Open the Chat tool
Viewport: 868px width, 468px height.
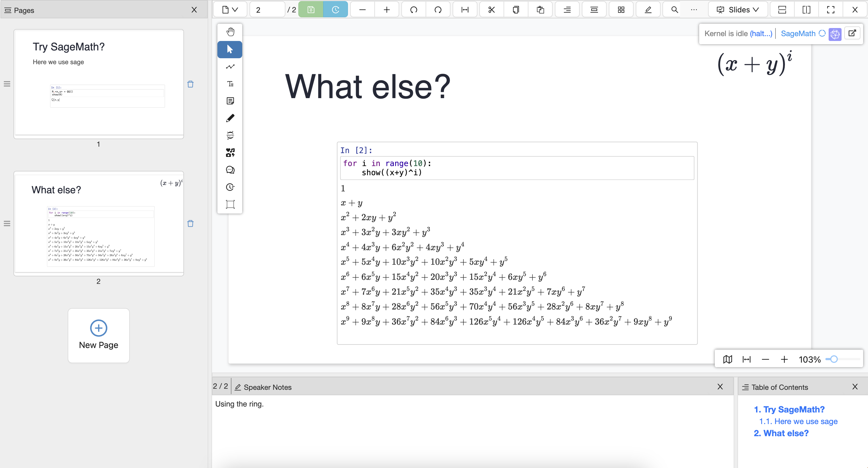[x=230, y=170]
